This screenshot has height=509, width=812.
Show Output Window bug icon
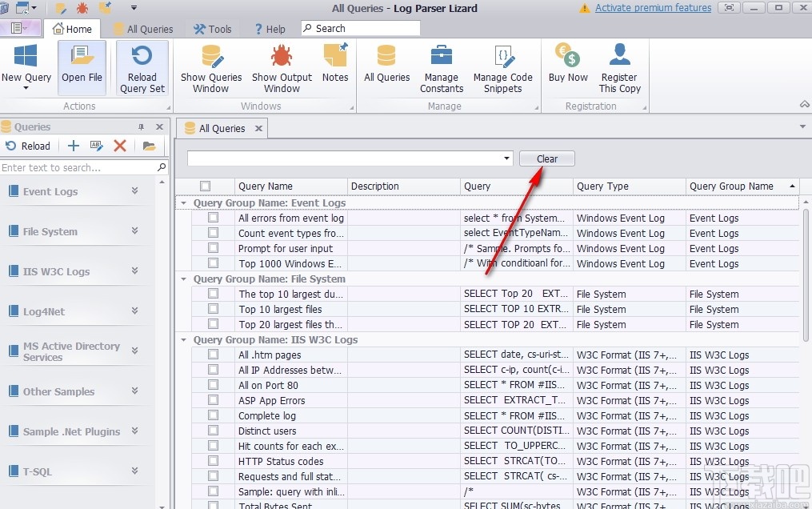tap(282, 56)
